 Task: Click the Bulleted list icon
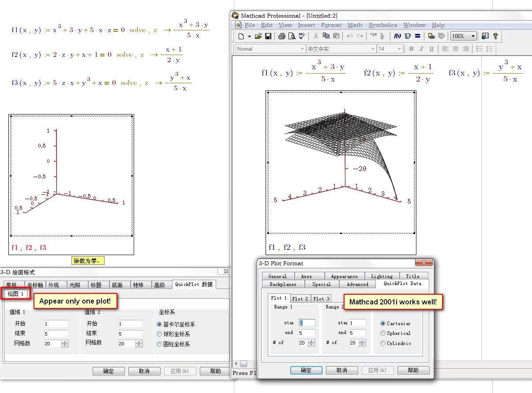point(480,49)
